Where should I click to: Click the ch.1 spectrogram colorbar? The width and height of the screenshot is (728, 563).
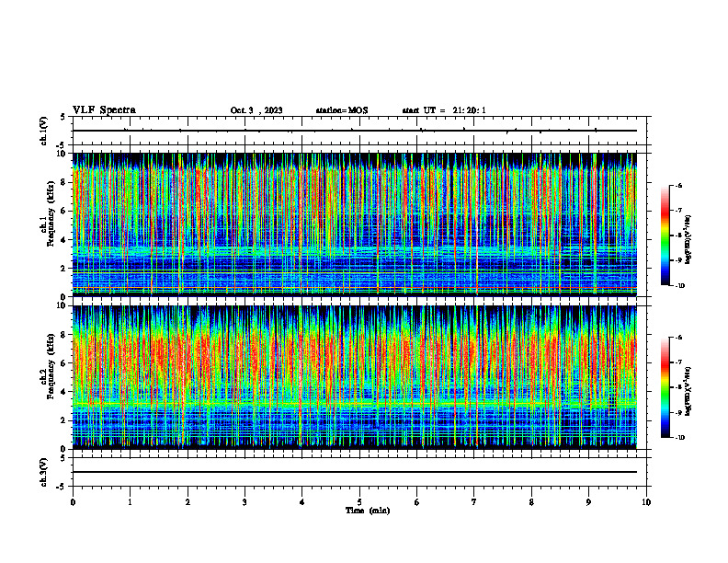(665, 236)
